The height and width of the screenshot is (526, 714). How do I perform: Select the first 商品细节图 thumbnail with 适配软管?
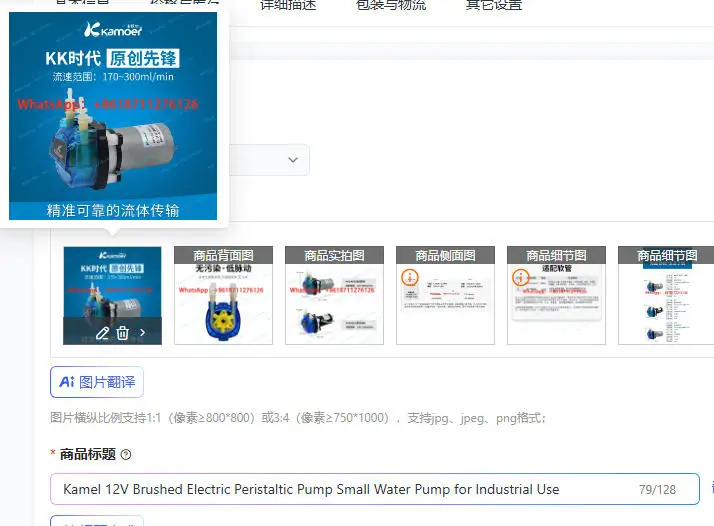coord(556,295)
